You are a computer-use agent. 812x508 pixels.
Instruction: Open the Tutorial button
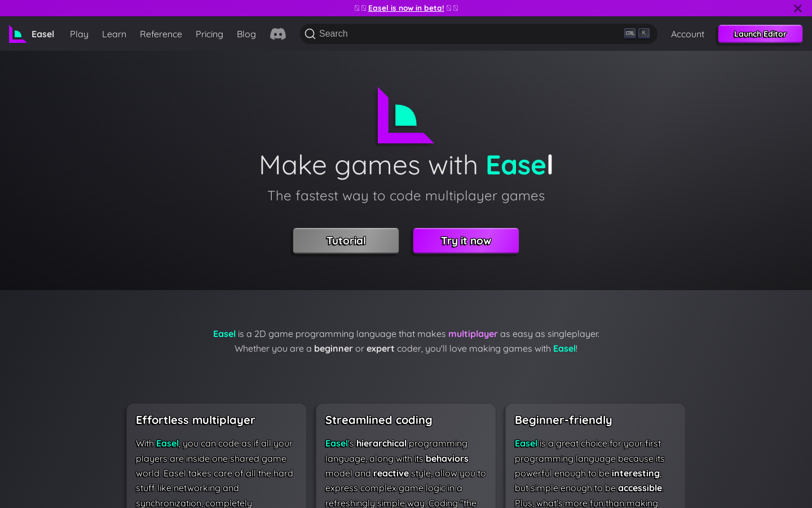pos(346,241)
